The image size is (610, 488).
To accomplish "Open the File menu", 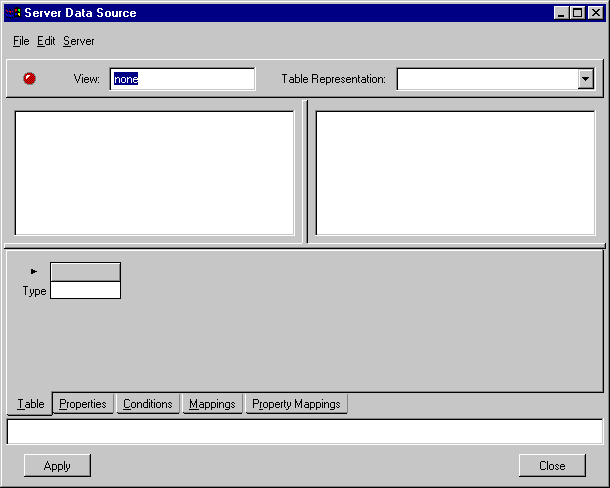I will (x=21, y=41).
